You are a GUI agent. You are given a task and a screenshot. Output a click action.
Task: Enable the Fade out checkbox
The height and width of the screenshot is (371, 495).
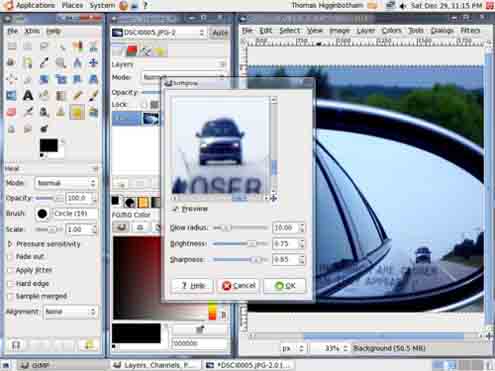click(x=10, y=257)
